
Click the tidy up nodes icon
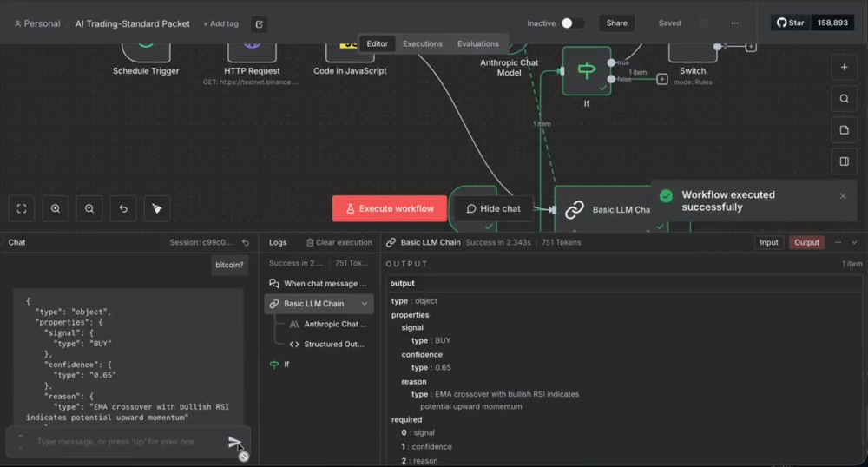(x=156, y=208)
